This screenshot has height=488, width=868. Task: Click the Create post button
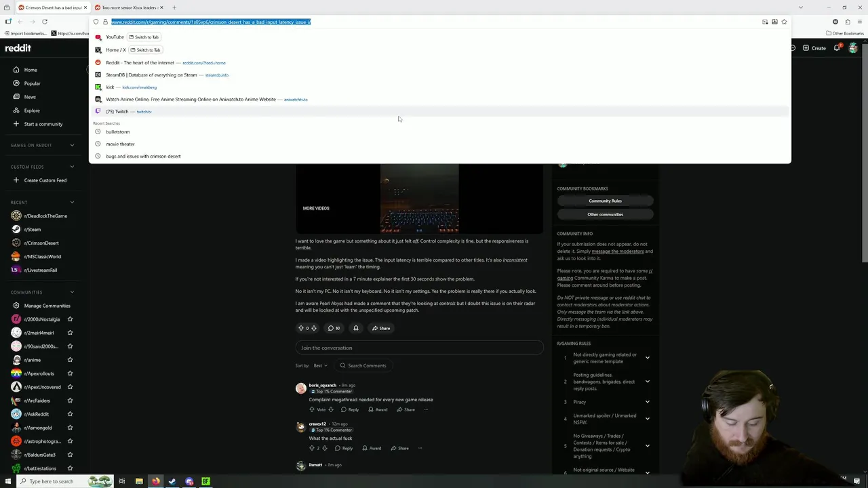814,48
